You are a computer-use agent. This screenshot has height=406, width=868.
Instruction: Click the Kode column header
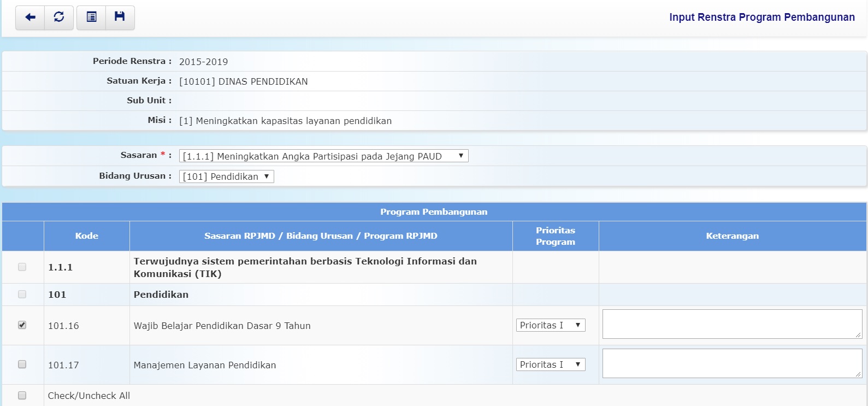click(87, 236)
